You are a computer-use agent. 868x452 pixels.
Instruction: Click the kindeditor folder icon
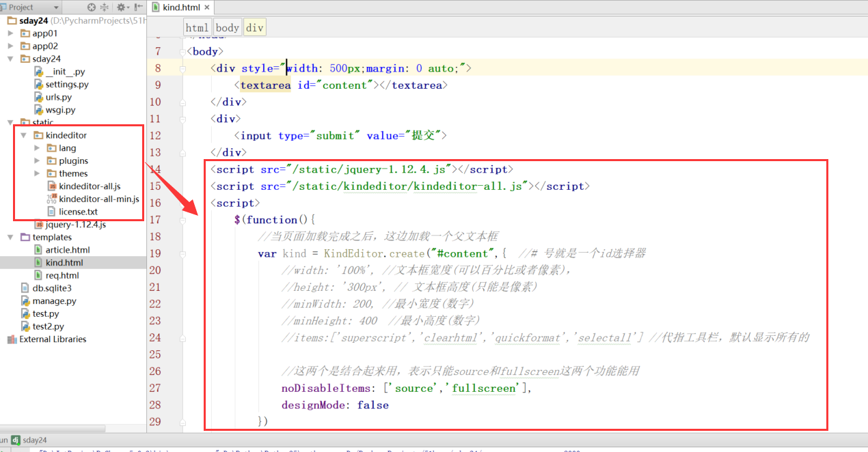39,135
